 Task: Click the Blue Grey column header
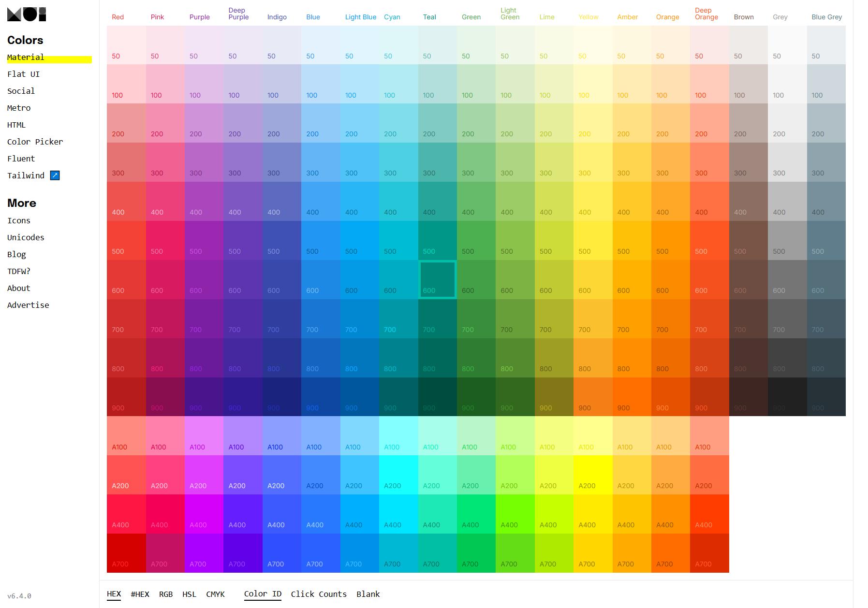tap(827, 17)
